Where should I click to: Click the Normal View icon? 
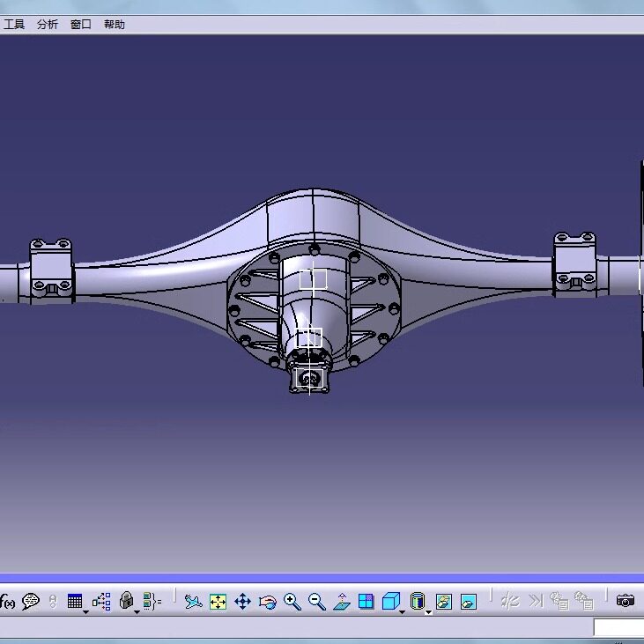coord(342,602)
